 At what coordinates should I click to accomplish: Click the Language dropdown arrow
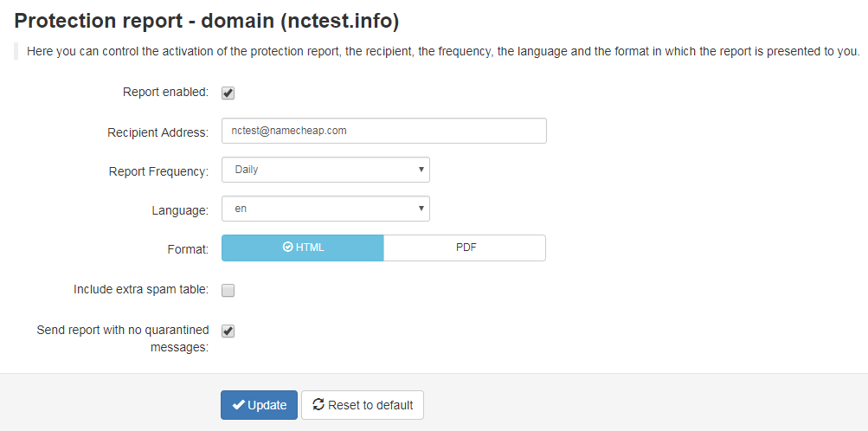[x=421, y=209]
